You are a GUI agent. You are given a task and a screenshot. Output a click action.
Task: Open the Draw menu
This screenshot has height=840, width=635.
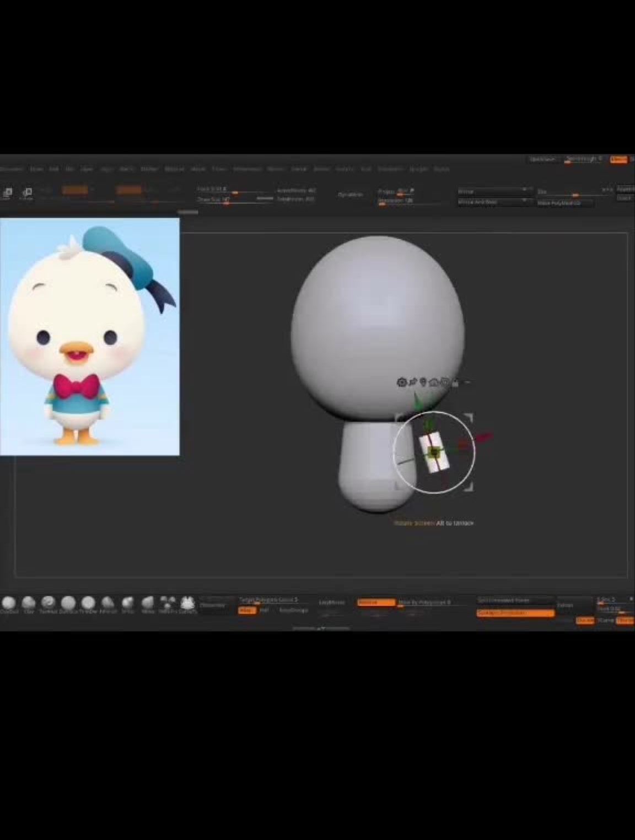[x=36, y=169]
